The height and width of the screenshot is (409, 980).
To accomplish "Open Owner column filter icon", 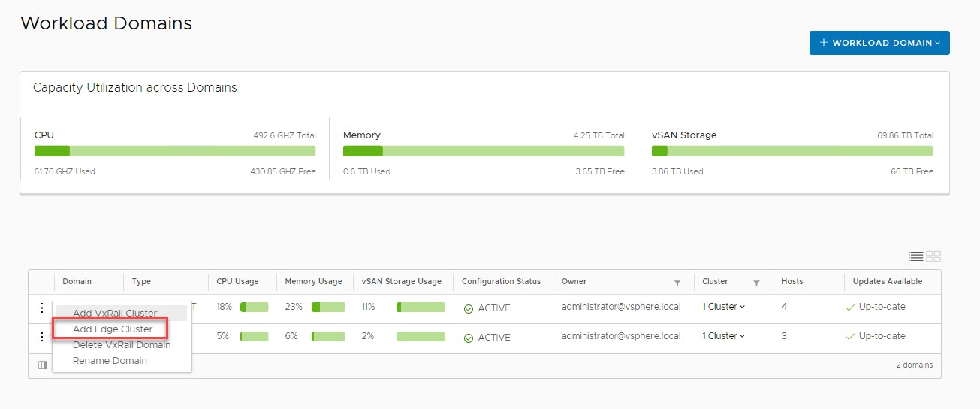I will coord(677,283).
